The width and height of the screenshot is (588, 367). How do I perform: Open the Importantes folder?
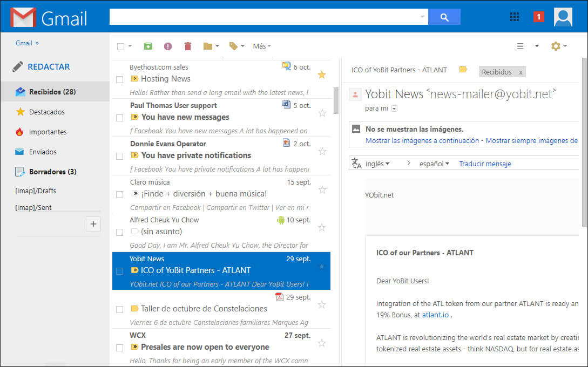coord(48,132)
